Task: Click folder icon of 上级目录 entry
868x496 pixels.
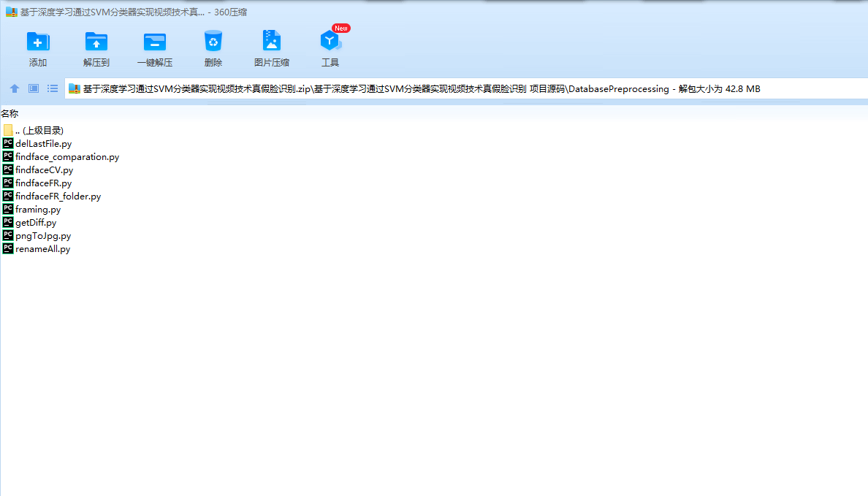Action: tap(8, 130)
